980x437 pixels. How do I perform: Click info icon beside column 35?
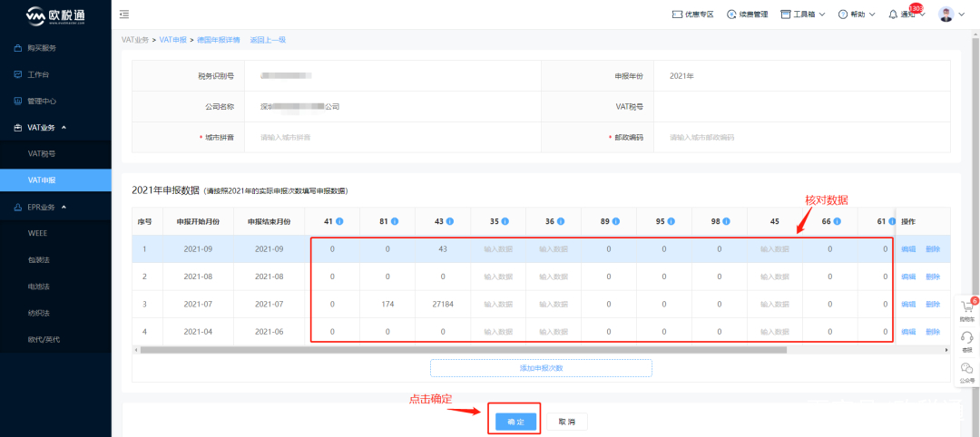coord(505,221)
